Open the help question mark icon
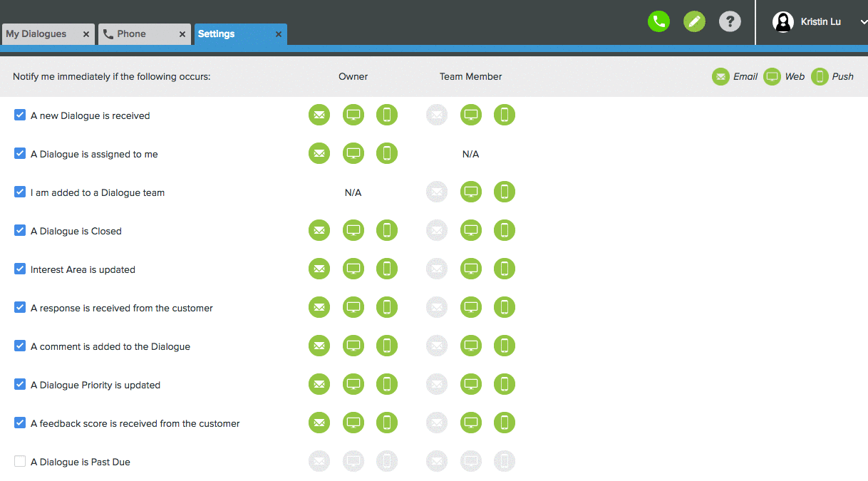Image resolution: width=868 pixels, height=481 pixels. pos(730,21)
